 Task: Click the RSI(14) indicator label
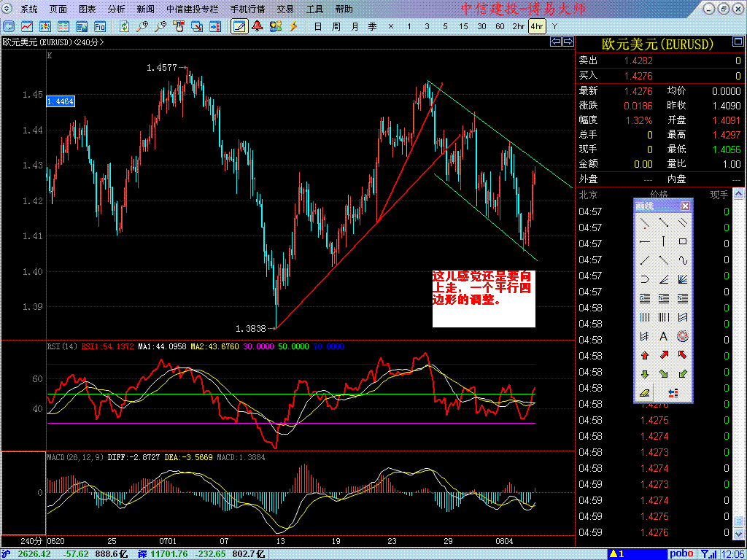pos(63,346)
